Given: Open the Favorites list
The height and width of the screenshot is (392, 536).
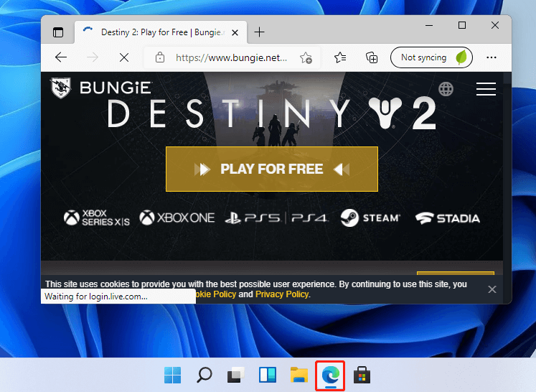Looking at the screenshot, I should tap(340, 57).
